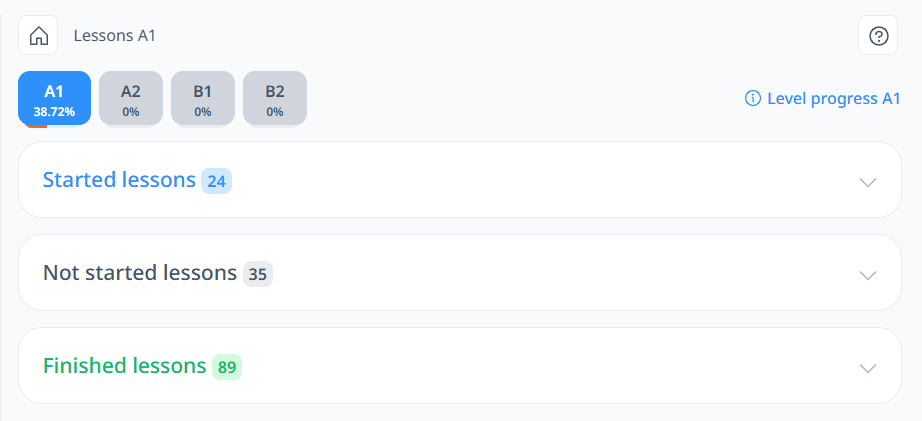Open the help question mark icon
The width and height of the screenshot is (922, 421).
[x=878, y=35]
